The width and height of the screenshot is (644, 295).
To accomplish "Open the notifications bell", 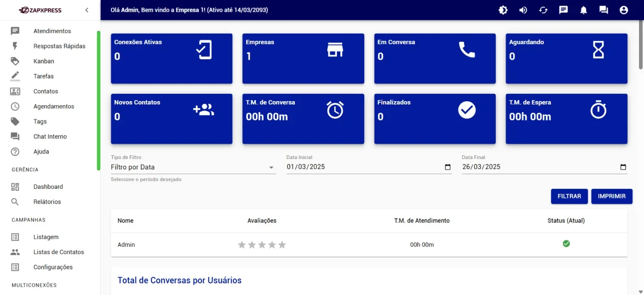I will click(x=584, y=10).
